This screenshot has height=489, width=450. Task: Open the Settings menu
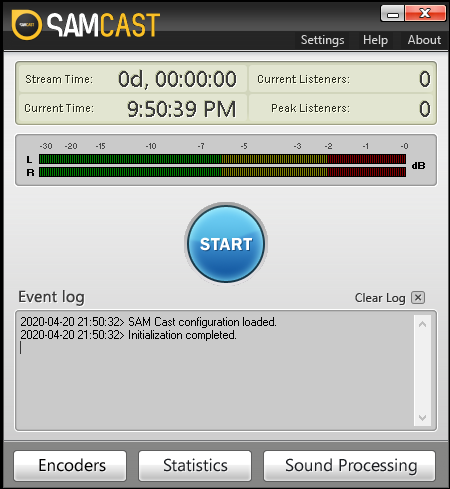[x=322, y=40]
